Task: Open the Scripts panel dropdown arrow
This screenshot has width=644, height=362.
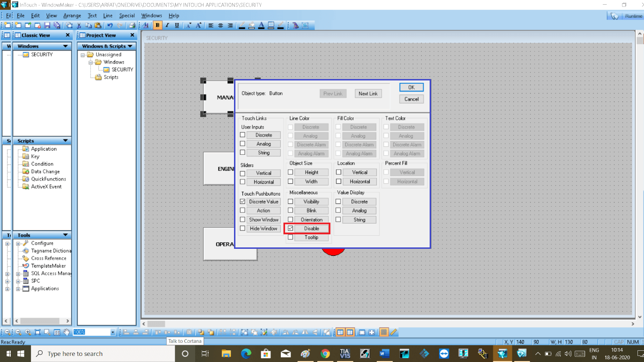Action: [66, 141]
